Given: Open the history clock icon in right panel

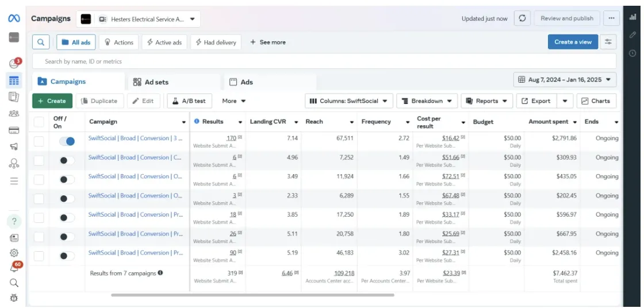Looking at the screenshot, I should pyautogui.click(x=633, y=53).
